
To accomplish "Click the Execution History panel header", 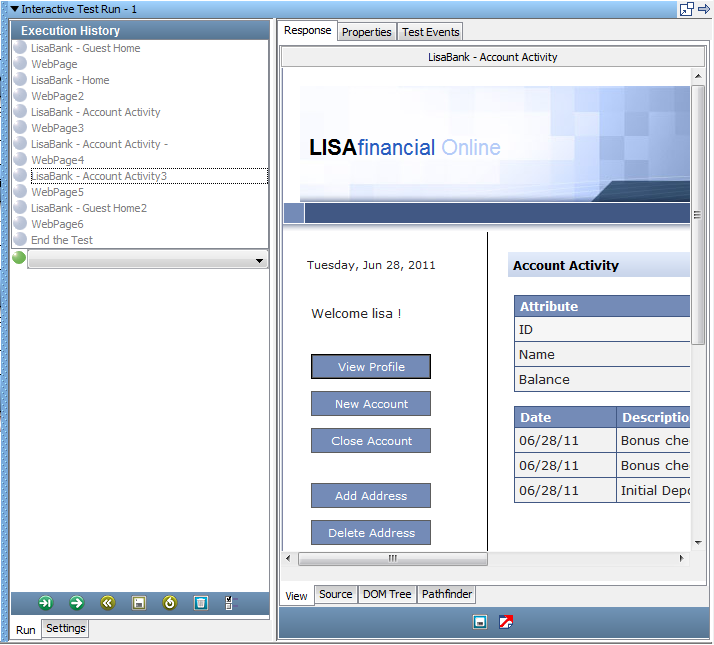I will (x=140, y=31).
